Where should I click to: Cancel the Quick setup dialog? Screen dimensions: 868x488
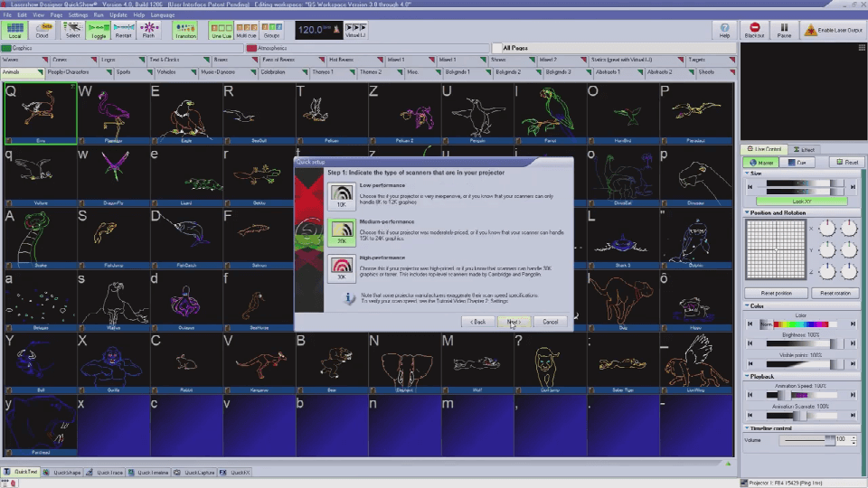(551, 322)
